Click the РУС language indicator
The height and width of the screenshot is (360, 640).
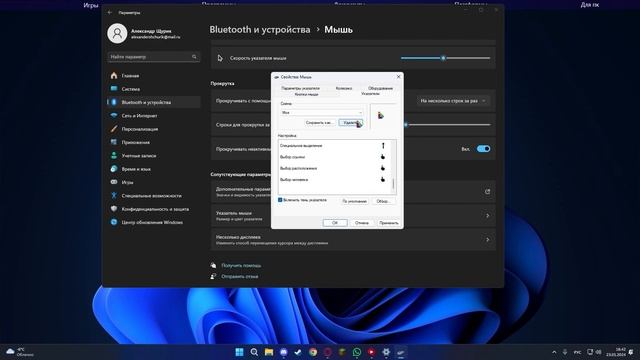(577, 352)
